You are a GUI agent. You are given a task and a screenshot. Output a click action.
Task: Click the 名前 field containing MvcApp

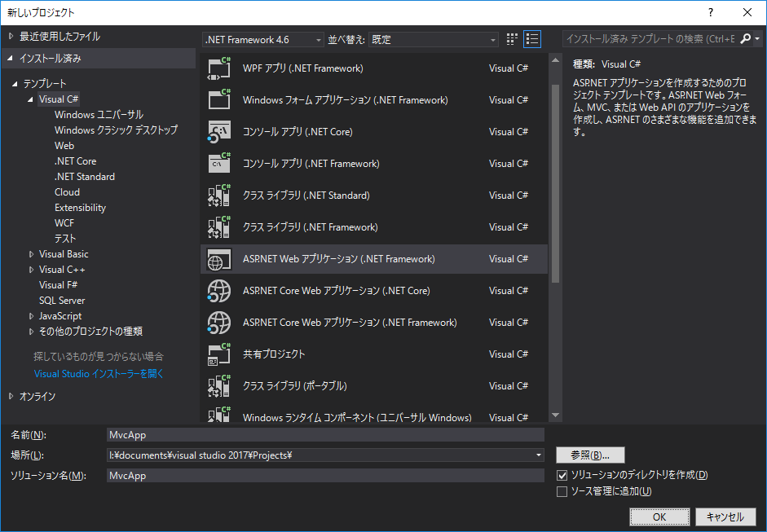click(x=326, y=434)
